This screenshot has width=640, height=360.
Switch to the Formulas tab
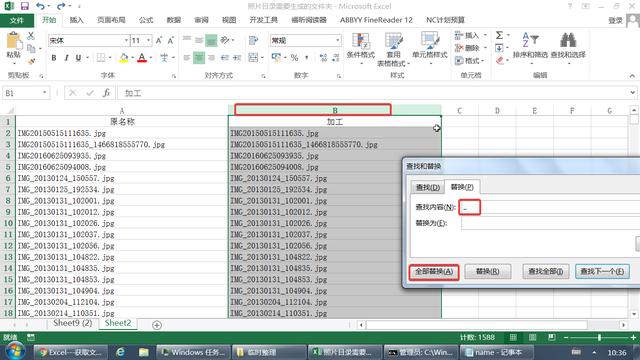pos(146,20)
